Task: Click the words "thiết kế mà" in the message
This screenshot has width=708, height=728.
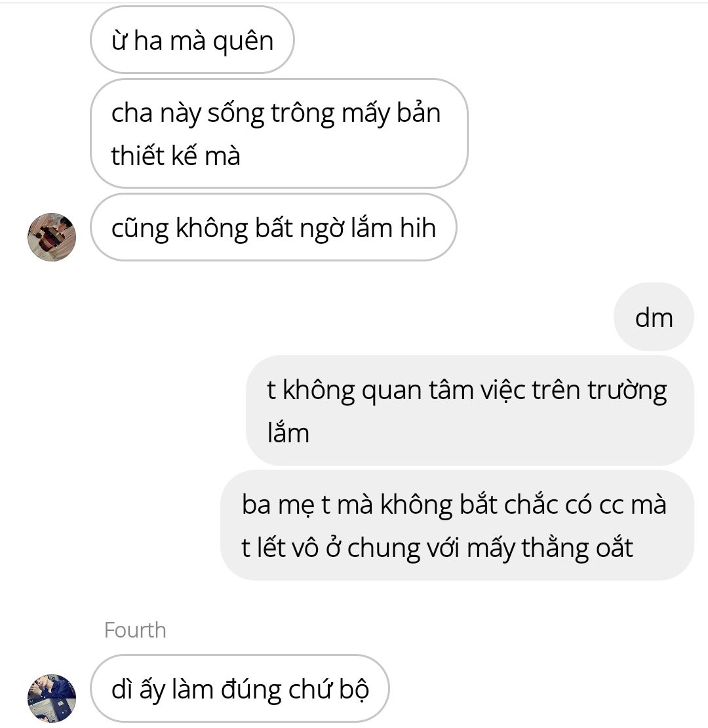Action: pyautogui.click(x=176, y=155)
